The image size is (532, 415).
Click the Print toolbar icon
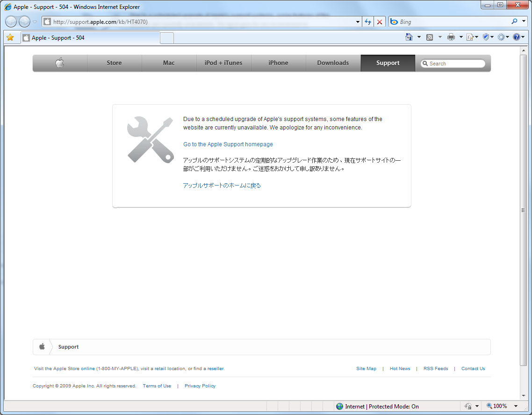pyautogui.click(x=451, y=37)
